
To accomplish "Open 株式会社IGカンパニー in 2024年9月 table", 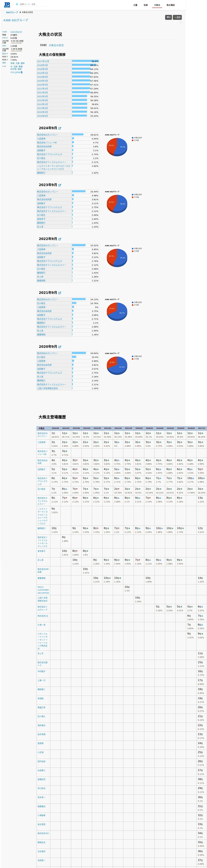I will coord(48,135).
